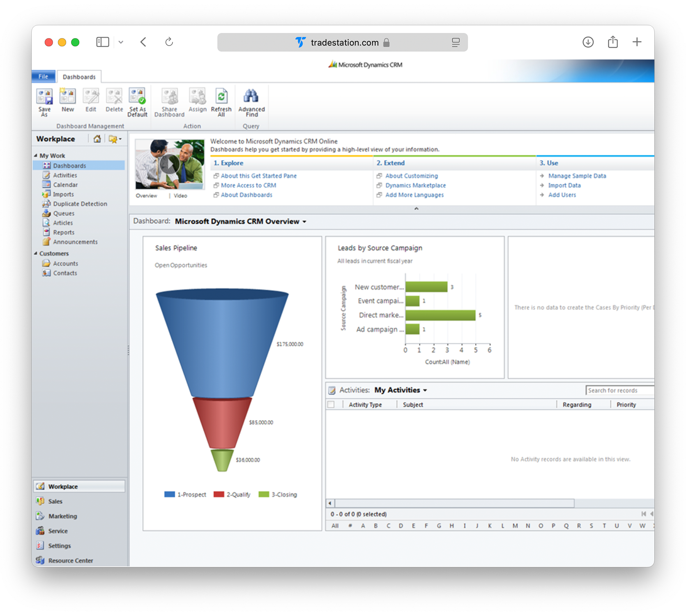Viewport: 686px width, 616px height.
Task: Click the Safari share icon
Action: coord(612,42)
